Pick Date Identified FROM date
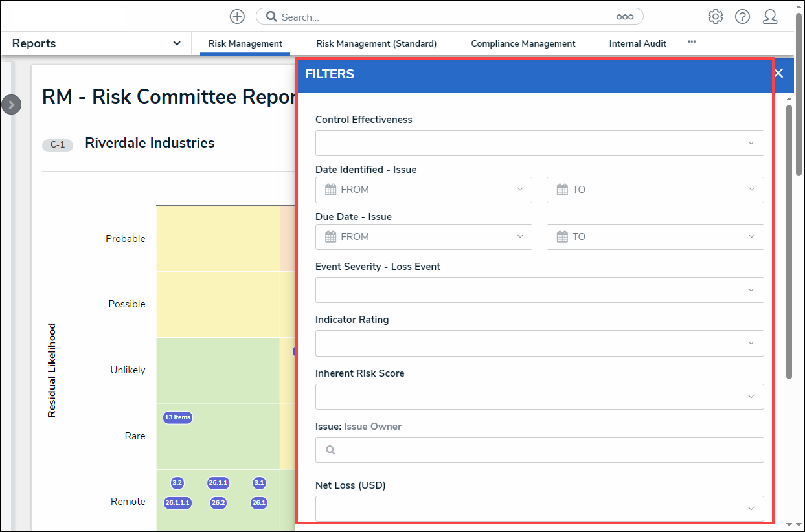This screenshot has width=805, height=532. pyautogui.click(x=424, y=190)
